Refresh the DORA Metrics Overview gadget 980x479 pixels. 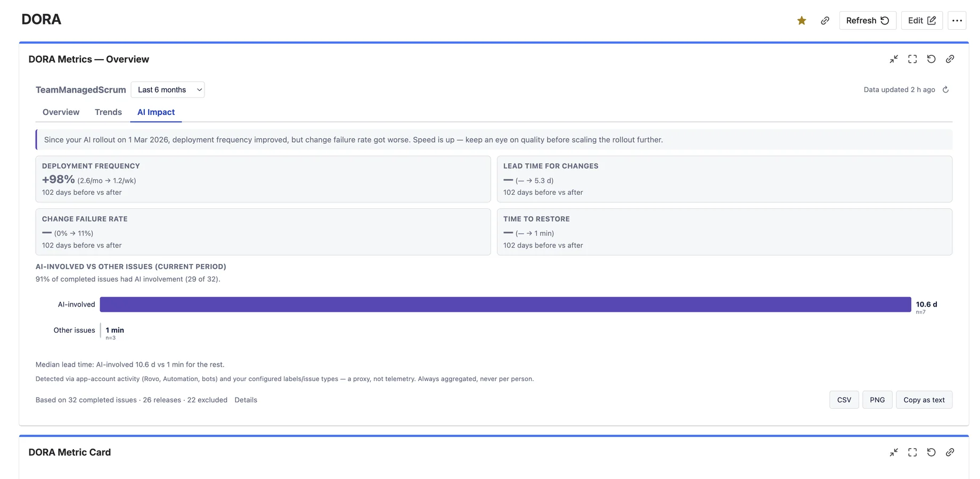click(x=931, y=59)
